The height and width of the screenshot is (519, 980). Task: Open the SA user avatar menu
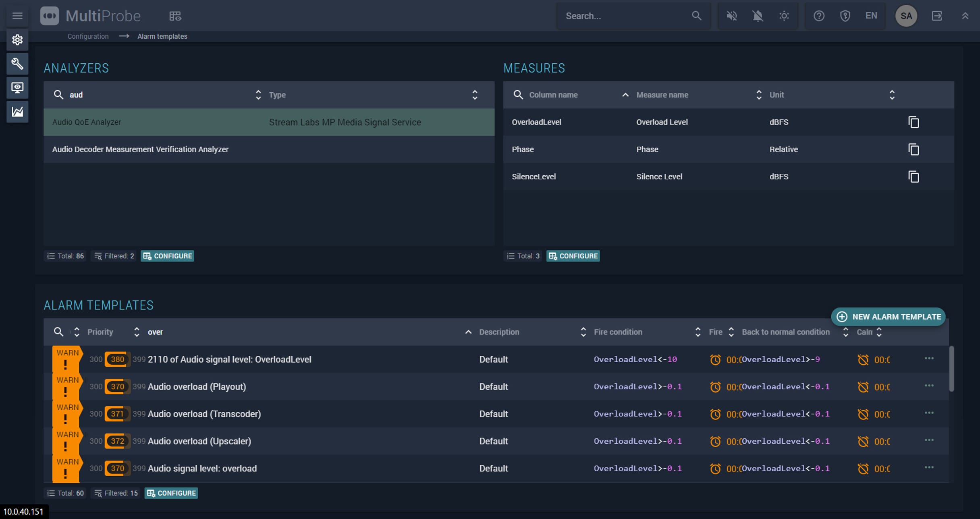point(906,16)
